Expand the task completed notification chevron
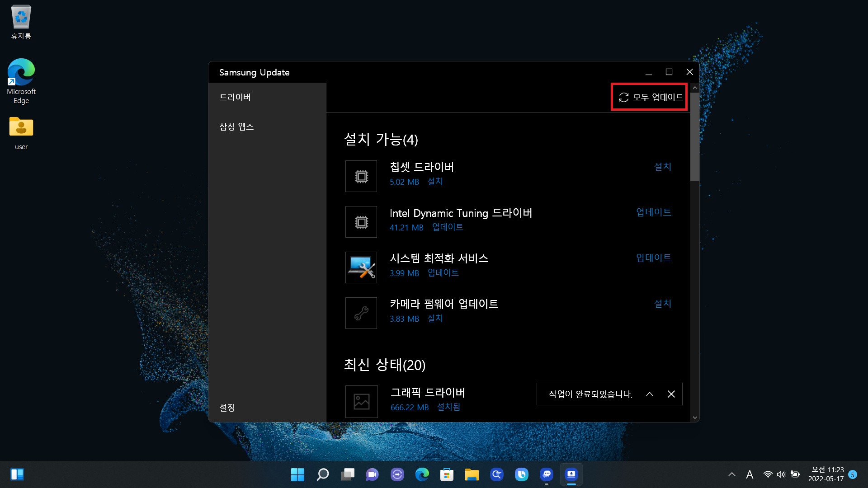868x488 pixels. [650, 394]
